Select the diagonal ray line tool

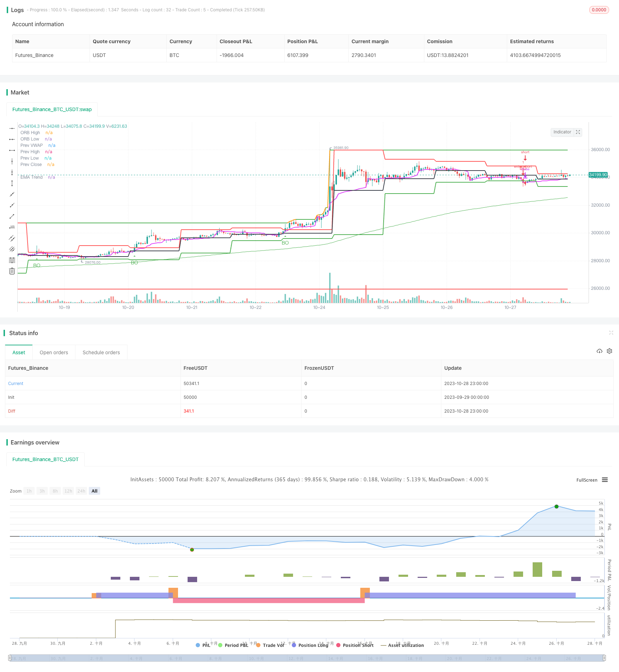12,205
